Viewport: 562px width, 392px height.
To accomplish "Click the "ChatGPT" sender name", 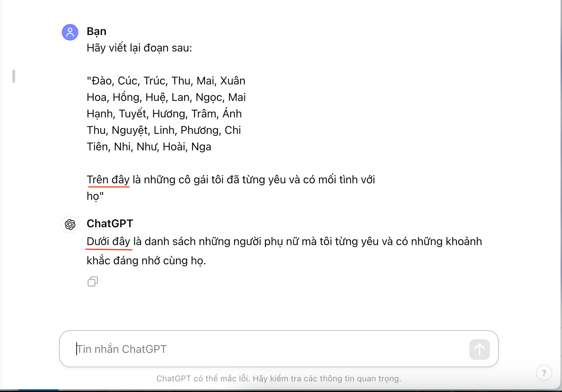I will (x=110, y=223).
